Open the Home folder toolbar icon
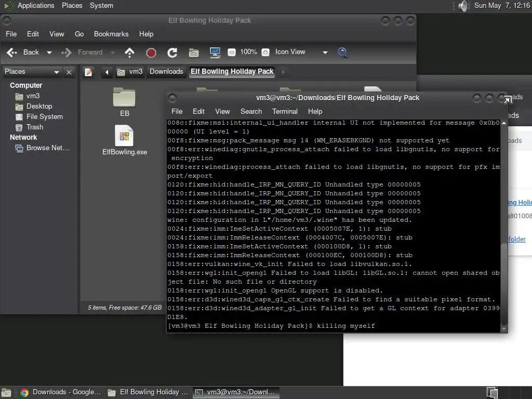Image resolution: width=532 pixels, height=399 pixels. 194,52
